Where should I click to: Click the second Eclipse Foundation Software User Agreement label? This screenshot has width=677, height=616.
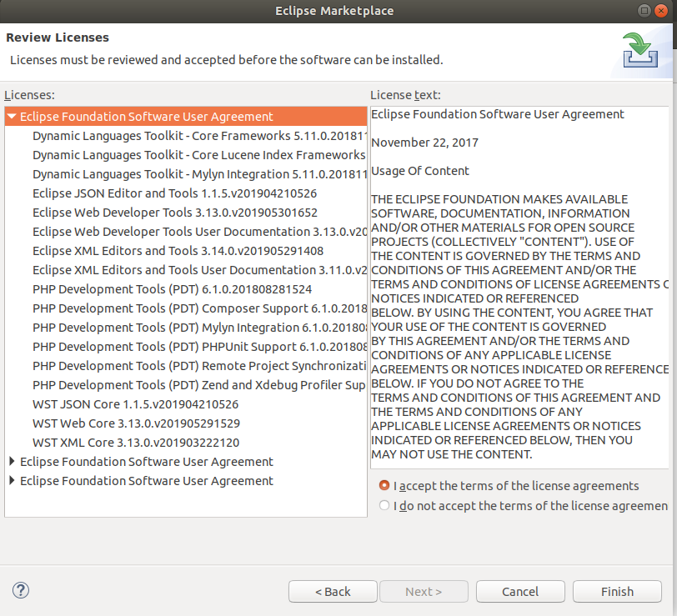(147, 462)
